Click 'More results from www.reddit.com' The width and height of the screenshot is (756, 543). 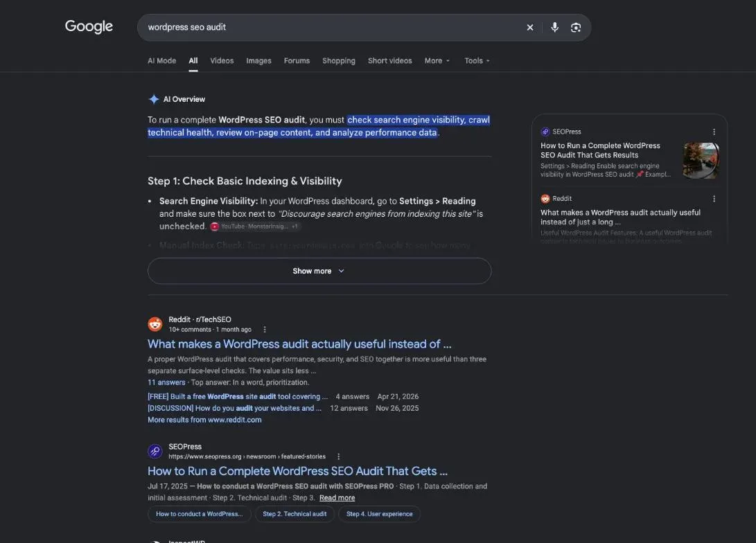click(x=204, y=420)
